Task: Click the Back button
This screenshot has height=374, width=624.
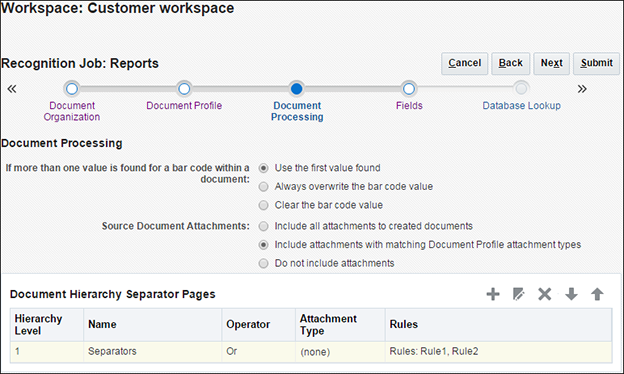Action: click(x=511, y=63)
